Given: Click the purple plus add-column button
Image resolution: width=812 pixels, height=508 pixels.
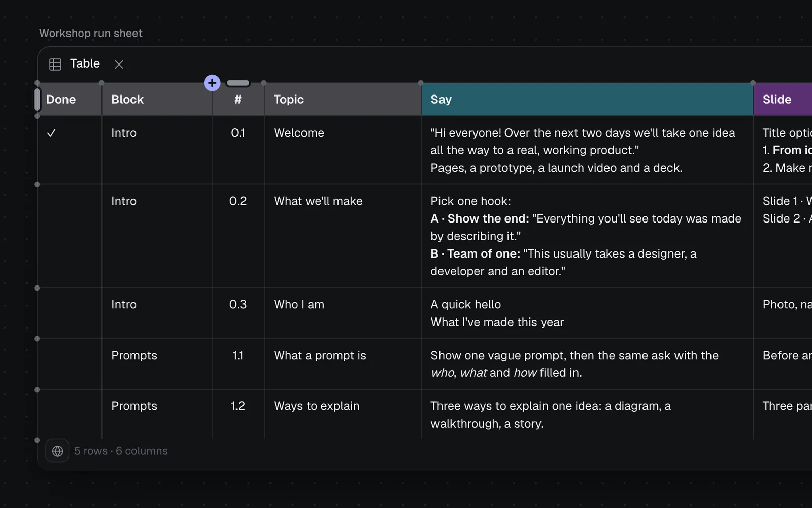Looking at the screenshot, I should pyautogui.click(x=212, y=83).
